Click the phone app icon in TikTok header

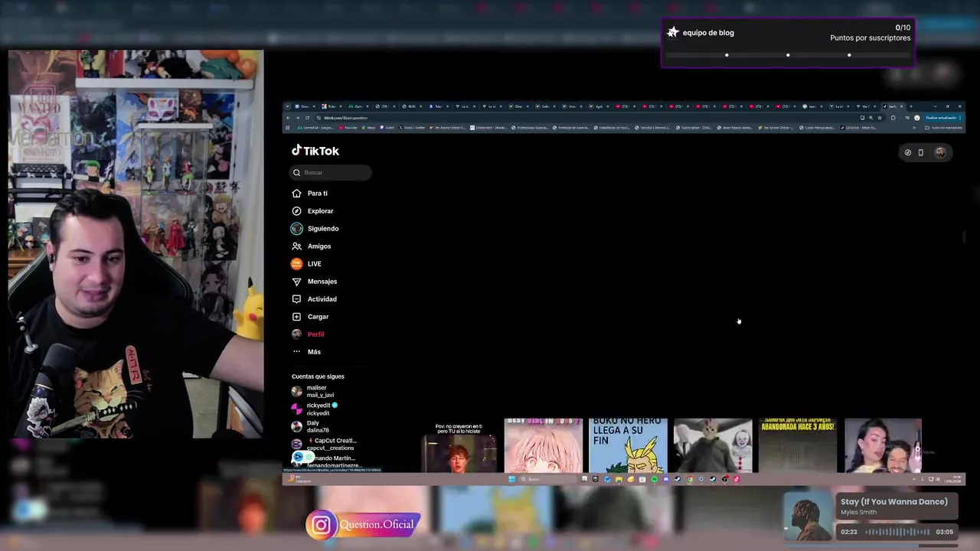coord(921,152)
